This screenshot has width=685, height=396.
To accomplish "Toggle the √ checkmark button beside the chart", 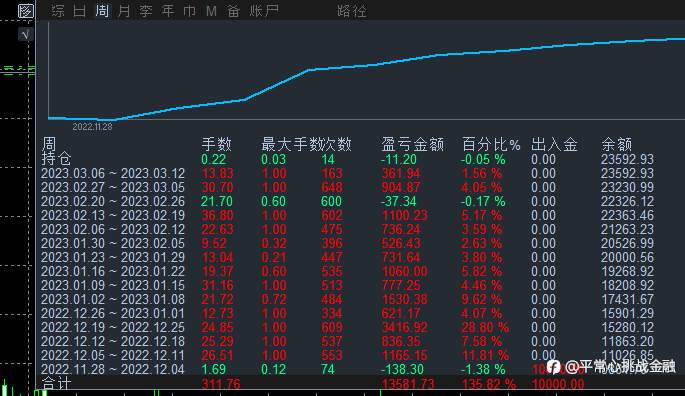I will [25, 35].
